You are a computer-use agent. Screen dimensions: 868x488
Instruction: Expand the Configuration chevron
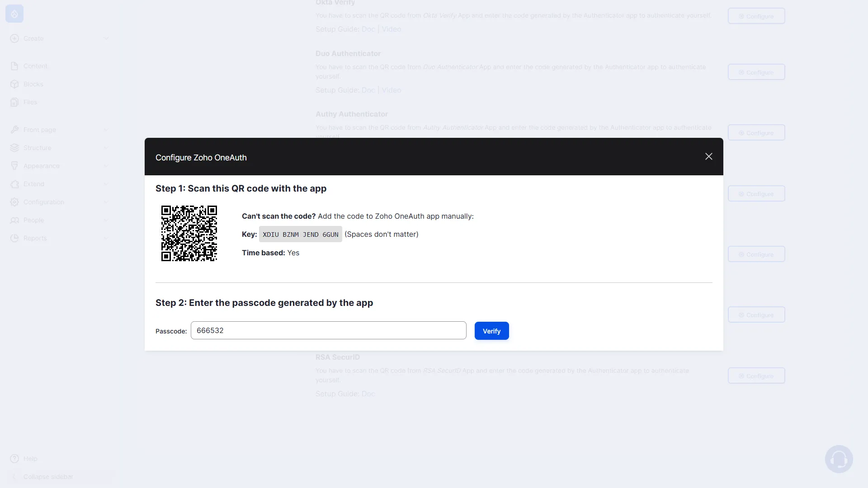click(x=106, y=202)
